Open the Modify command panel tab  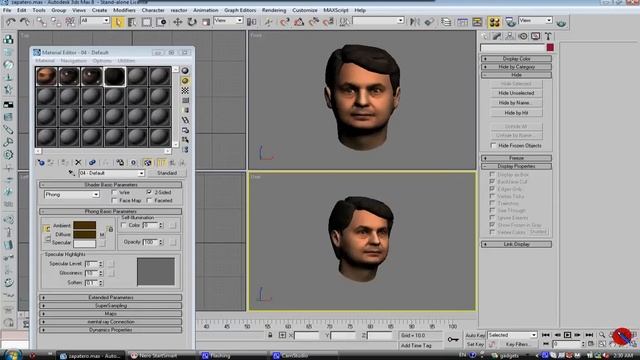click(497, 36)
